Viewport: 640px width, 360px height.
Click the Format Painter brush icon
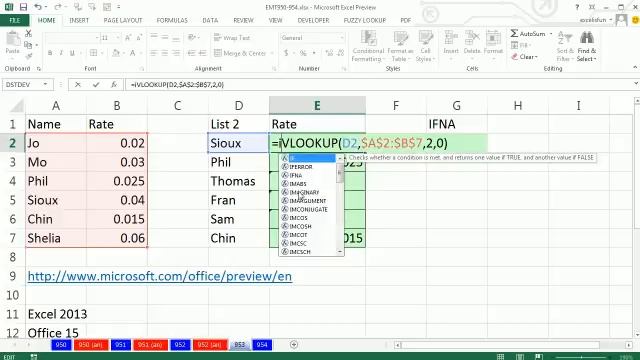[x=28, y=56]
